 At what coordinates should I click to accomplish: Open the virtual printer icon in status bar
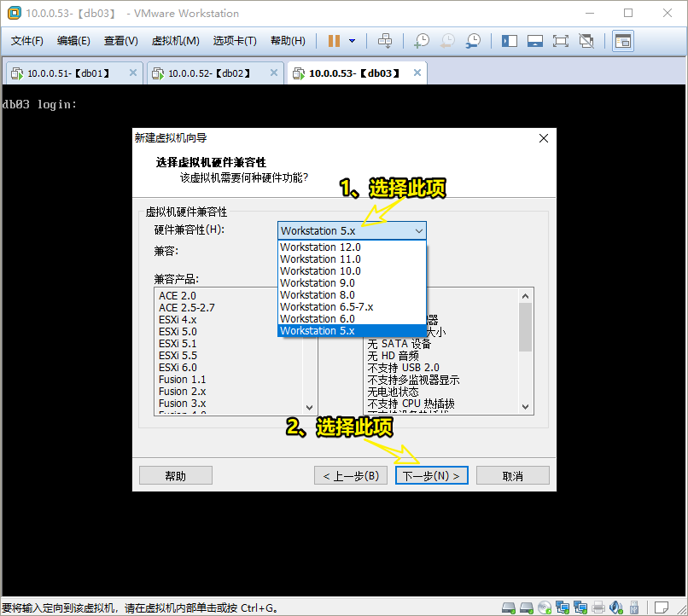pyautogui.click(x=598, y=606)
